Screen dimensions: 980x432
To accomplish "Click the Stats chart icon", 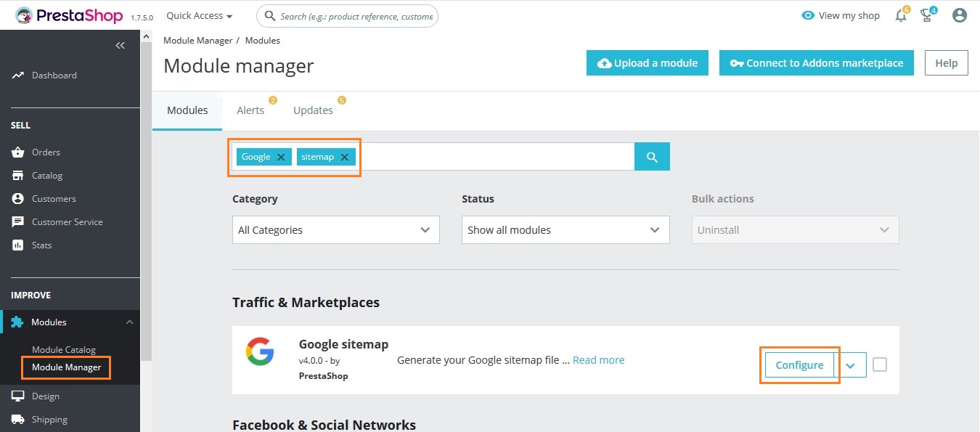I will point(18,245).
